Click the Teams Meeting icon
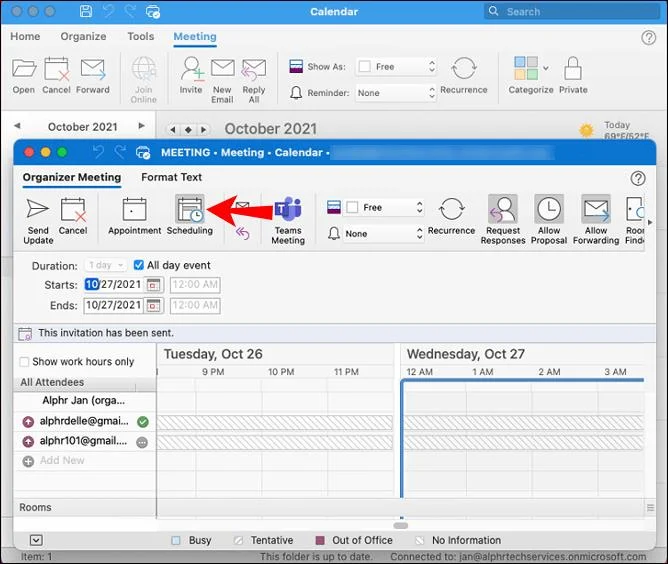 click(x=288, y=210)
